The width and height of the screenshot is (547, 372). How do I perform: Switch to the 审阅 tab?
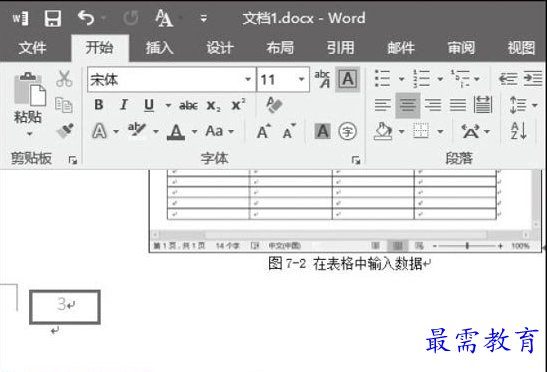[461, 48]
